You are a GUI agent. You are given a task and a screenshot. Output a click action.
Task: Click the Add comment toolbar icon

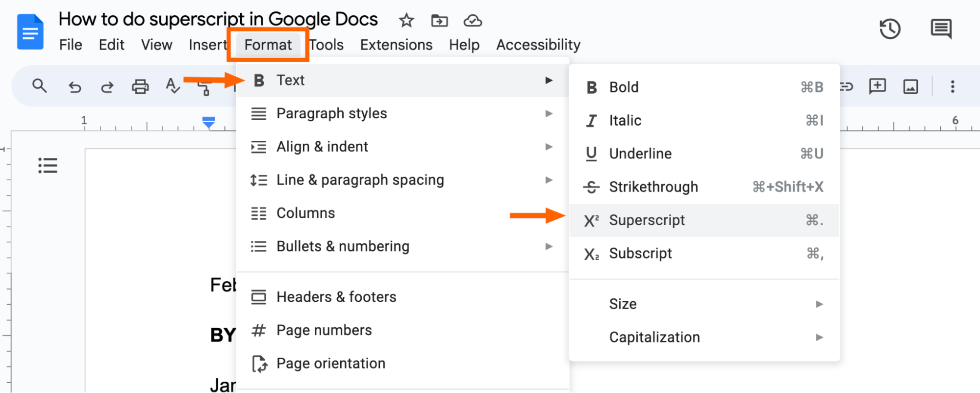877,86
